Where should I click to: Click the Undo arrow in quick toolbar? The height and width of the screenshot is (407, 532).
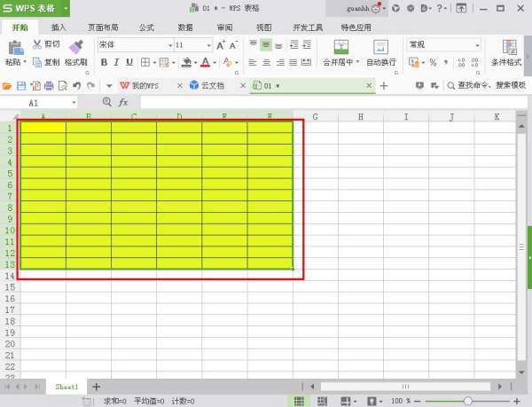pyautogui.click(x=77, y=86)
